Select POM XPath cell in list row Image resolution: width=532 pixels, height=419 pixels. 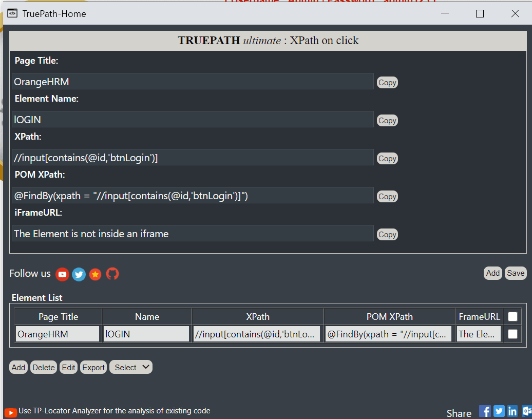[x=389, y=334]
